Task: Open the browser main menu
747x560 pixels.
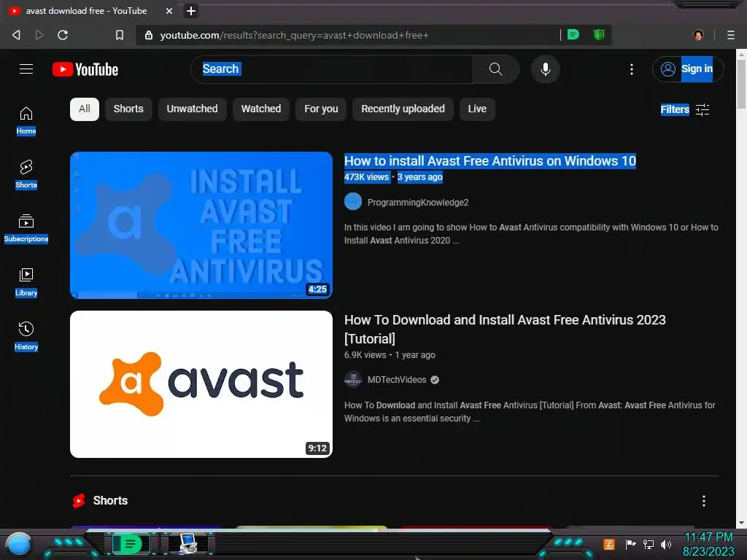Action: pyautogui.click(x=731, y=35)
